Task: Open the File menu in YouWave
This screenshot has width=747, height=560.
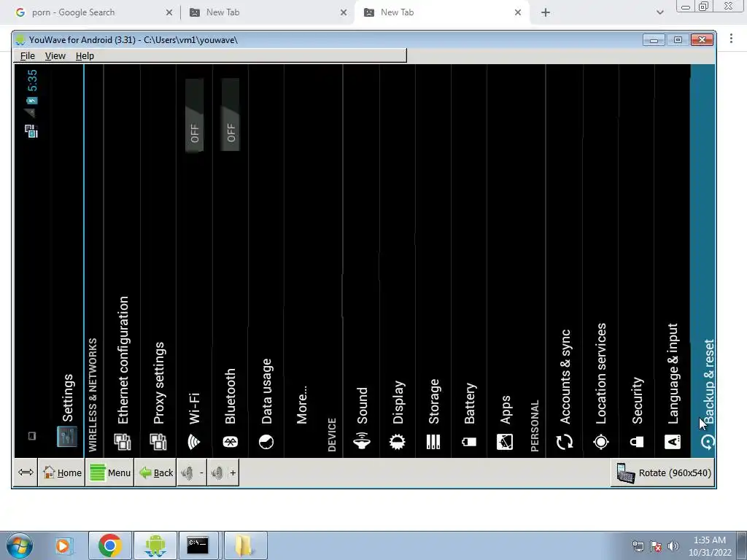Action: click(28, 55)
